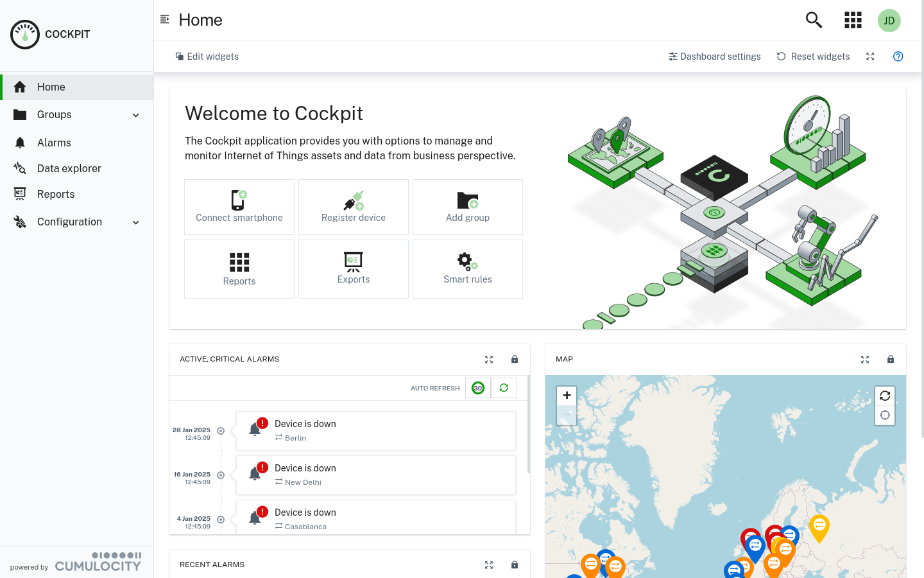Screen dimensions: 924x578
Task: Select the Data explorer icon in sidebar
Action: (x=20, y=168)
